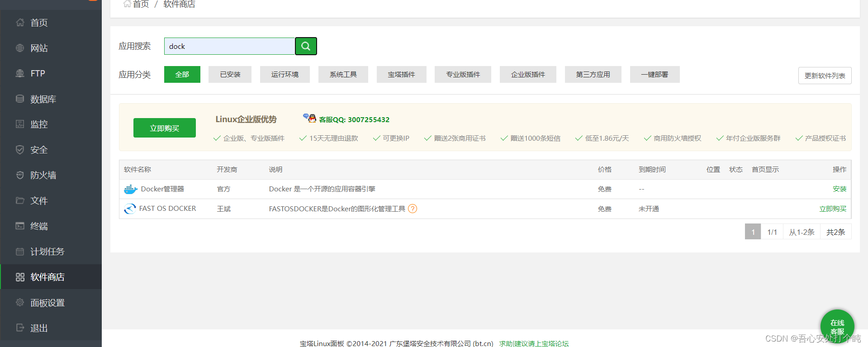Click the 首页显示 column header
This screenshot has width=868, height=347.
pyautogui.click(x=765, y=169)
